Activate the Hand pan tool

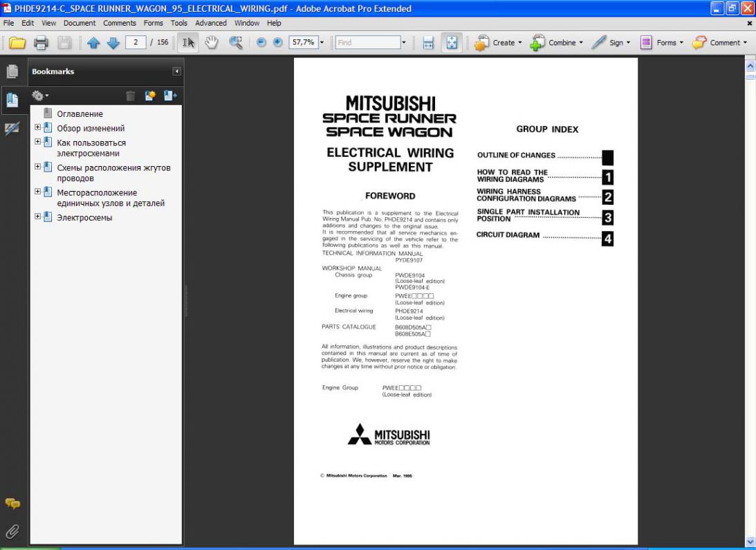click(211, 42)
